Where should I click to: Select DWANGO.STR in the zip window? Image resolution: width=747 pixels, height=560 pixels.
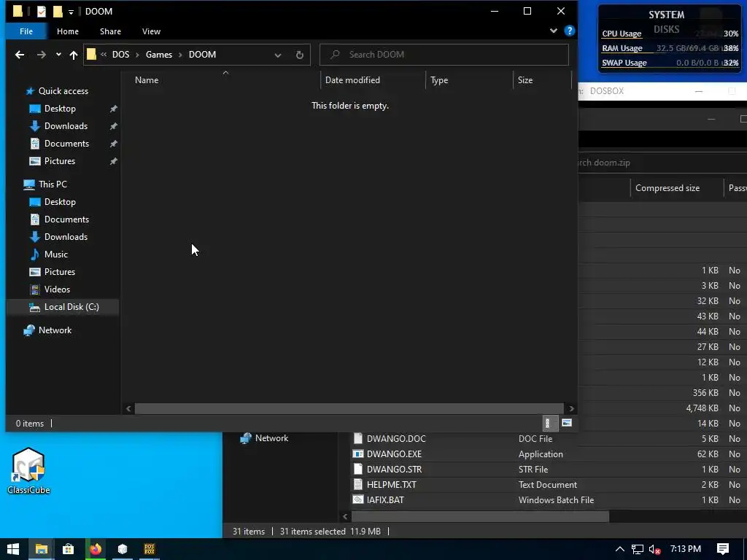394,470
